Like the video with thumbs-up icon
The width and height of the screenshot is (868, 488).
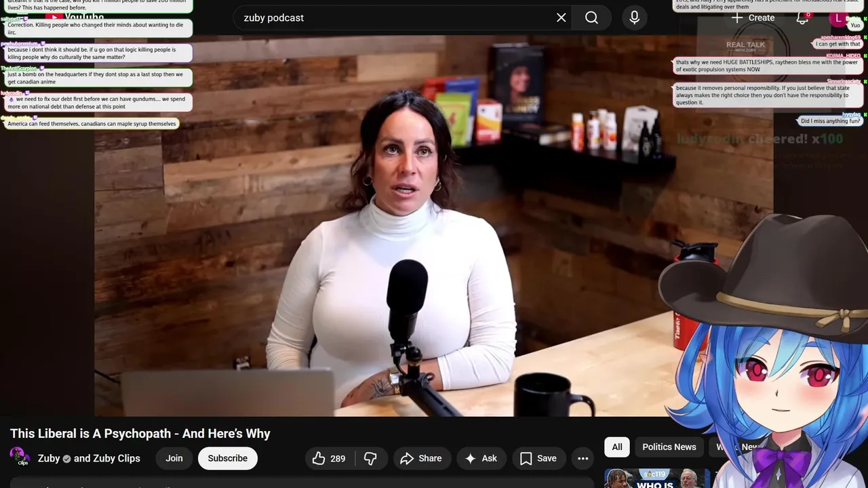[328, 459]
